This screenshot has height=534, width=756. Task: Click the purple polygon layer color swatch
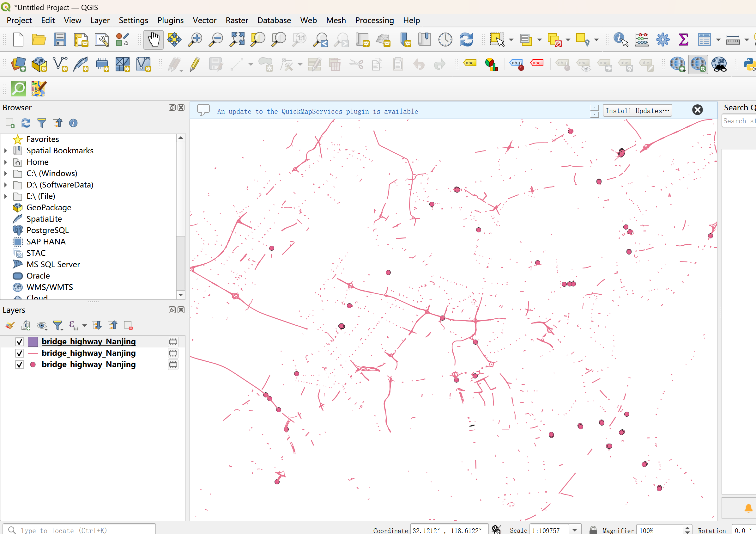pyautogui.click(x=33, y=342)
